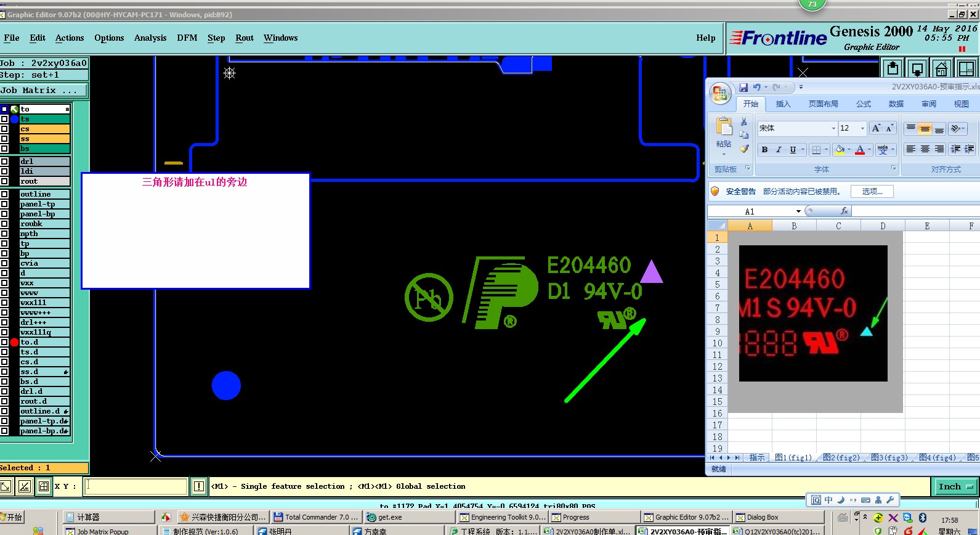980x535 pixels.
Task: Save the Excel workbook via quick access
Action: (743, 88)
